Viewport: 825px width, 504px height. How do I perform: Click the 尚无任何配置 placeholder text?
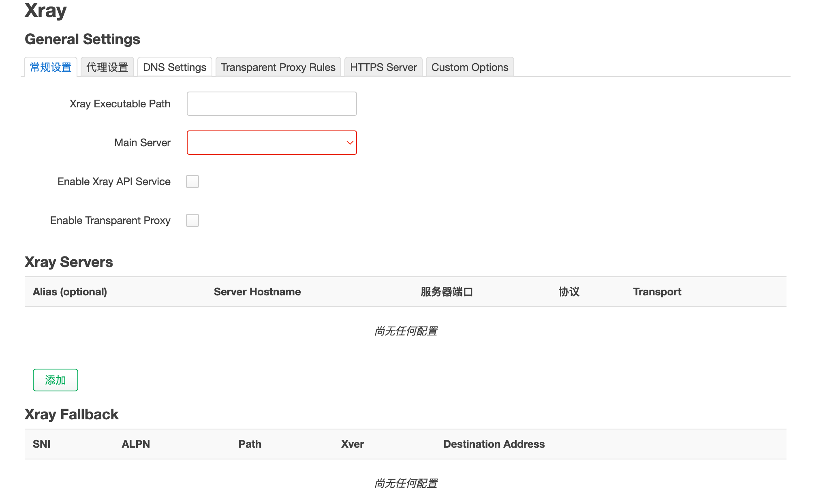click(x=406, y=331)
